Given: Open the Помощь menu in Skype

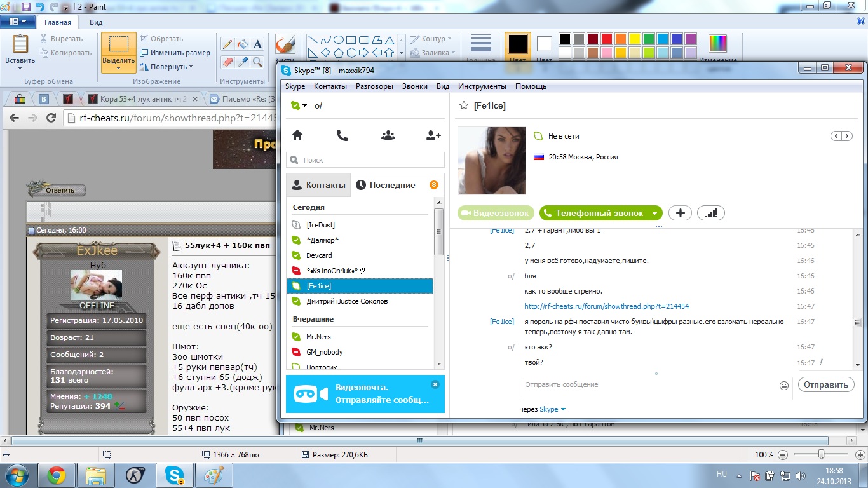Looking at the screenshot, I should (x=531, y=86).
